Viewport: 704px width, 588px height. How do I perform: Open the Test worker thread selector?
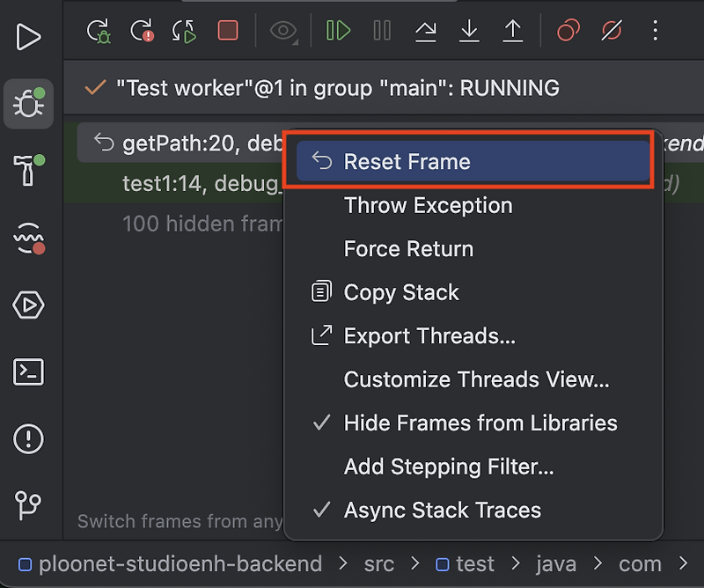(x=308, y=88)
